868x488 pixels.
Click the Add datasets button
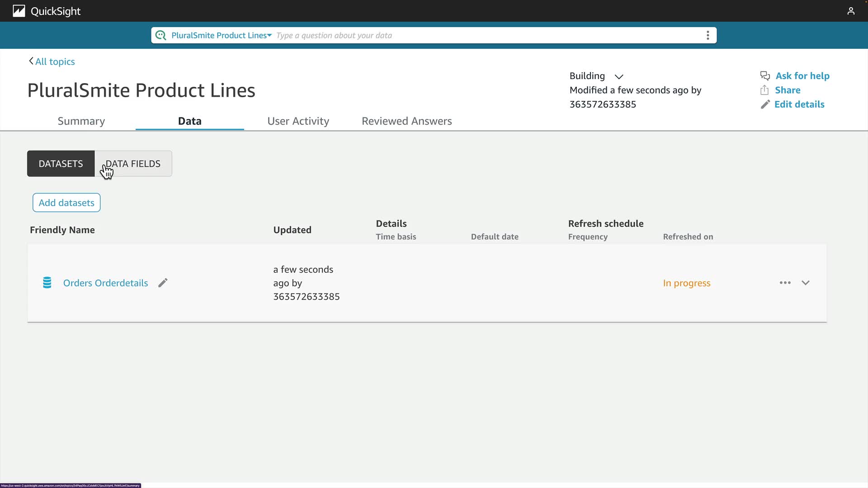pyautogui.click(x=66, y=203)
